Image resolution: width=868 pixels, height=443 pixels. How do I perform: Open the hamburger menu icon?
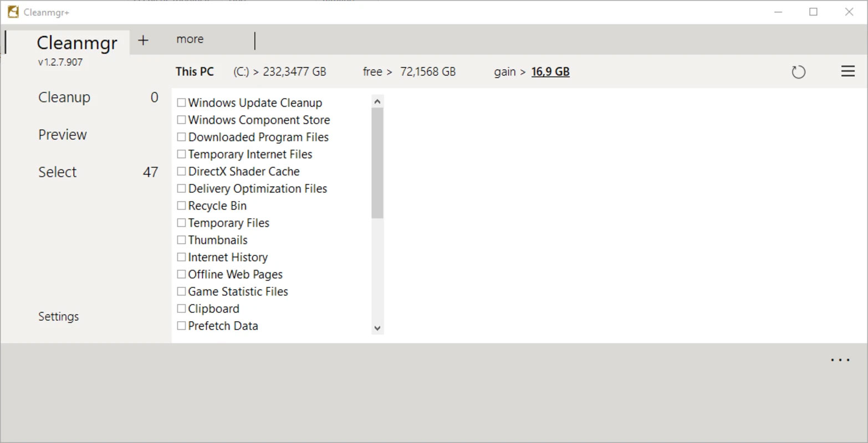pyautogui.click(x=847, y=71)
